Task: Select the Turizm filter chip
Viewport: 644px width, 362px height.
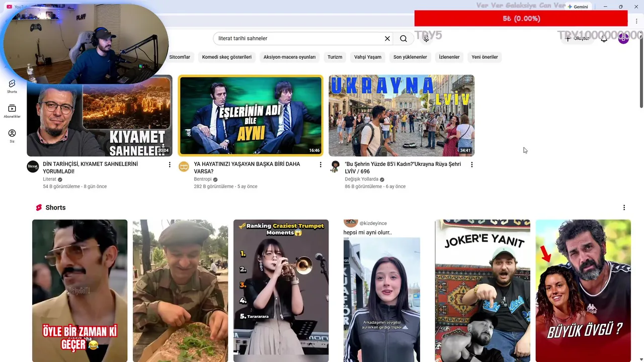Action: [x=335, y=57]
